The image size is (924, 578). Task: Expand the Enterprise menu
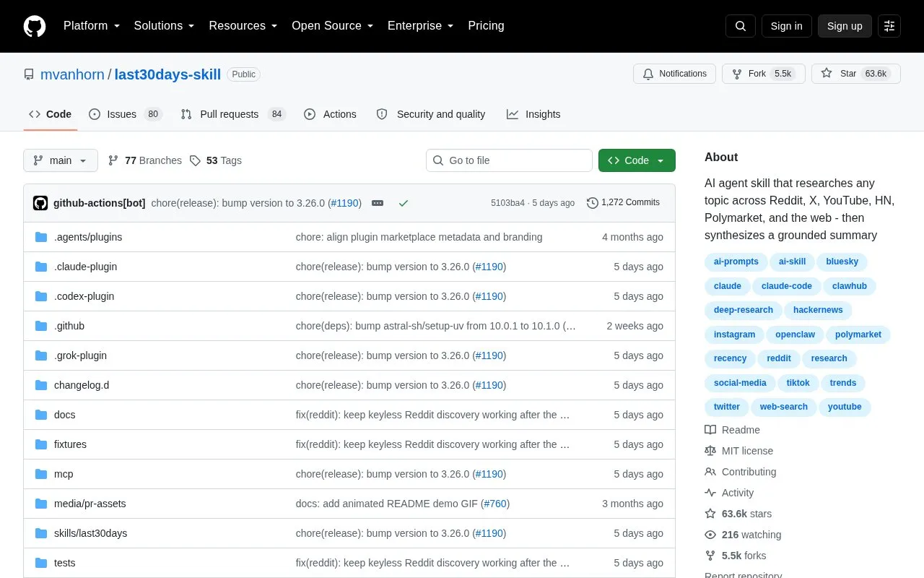(x=421, y=26)
